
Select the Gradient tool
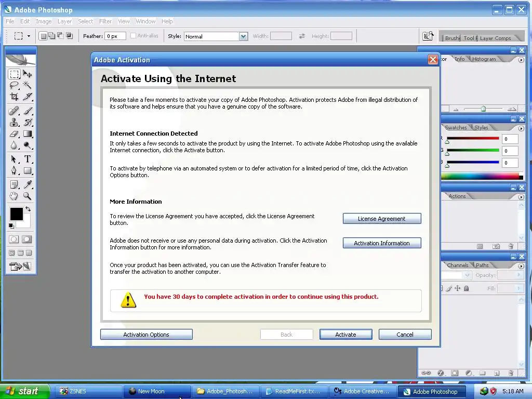(28, 134)
